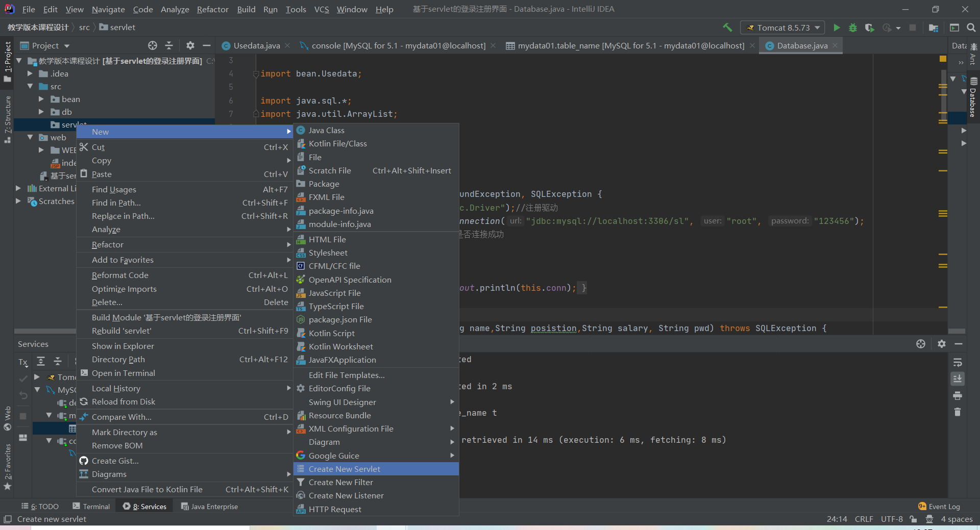Collapse all nodes in Services toolbar
Screen dimensions: 980x530
(x=58, y=362)
